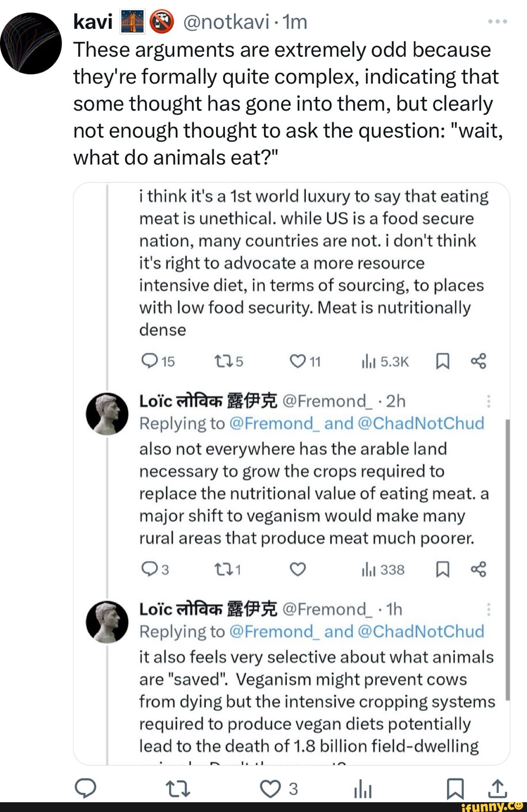View analytics for kavi's tweet
527x812 pixels.
point(363,789)
